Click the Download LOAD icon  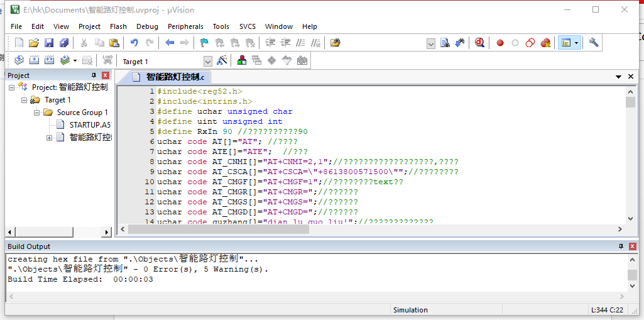pyautogui.click(x=107, y=61)
